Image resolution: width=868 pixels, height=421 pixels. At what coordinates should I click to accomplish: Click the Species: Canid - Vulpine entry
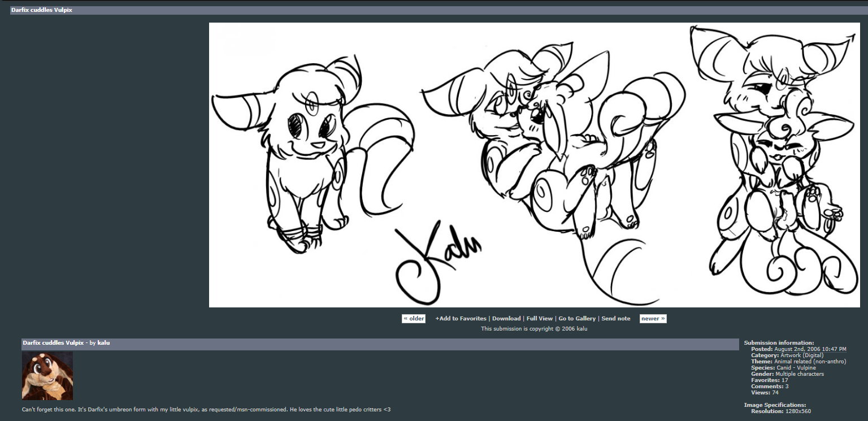(783, 368)
